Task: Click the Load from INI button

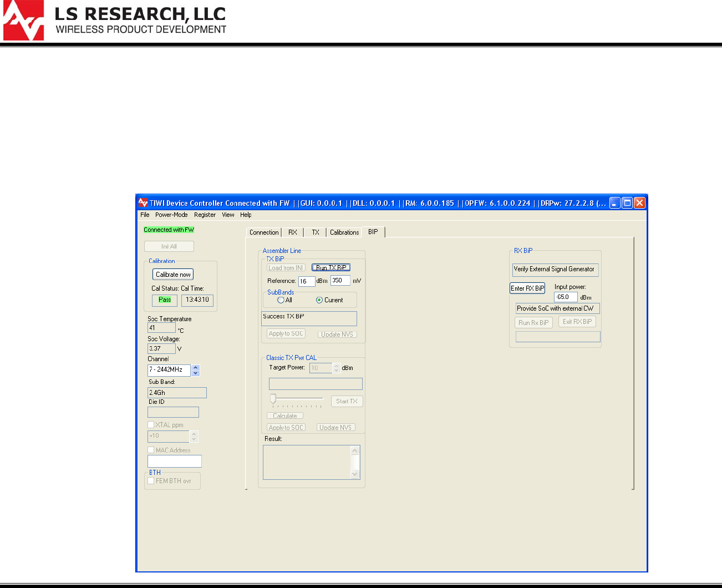Action: click(286, 268)
